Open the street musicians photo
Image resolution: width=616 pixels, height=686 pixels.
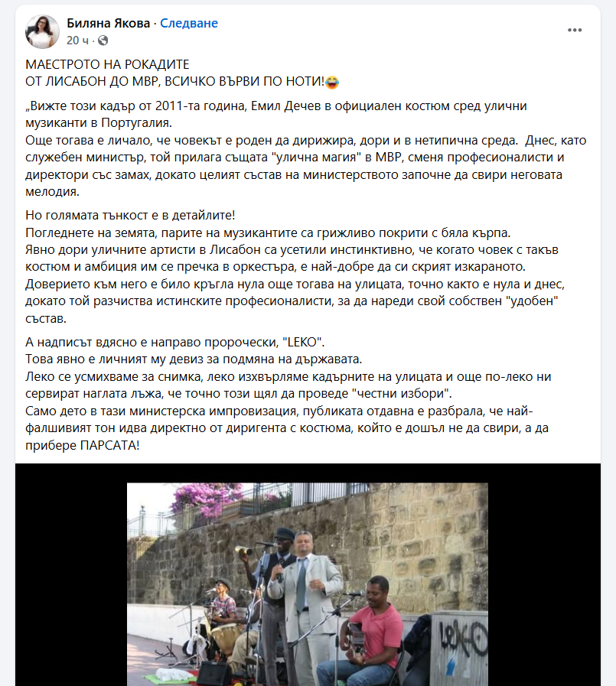pyautogui.click(x=308, y=584)
